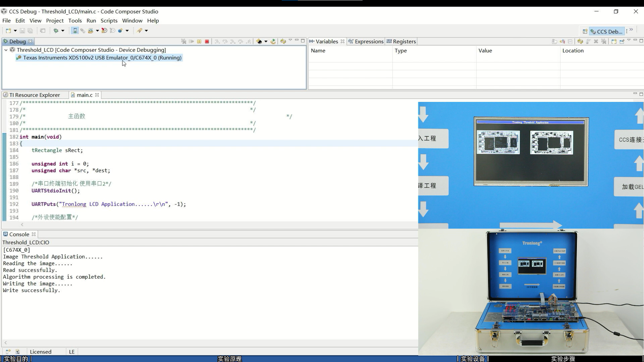Screen dimensions: 644x362
Task: Click the Value column header
Action: (518, 51)
